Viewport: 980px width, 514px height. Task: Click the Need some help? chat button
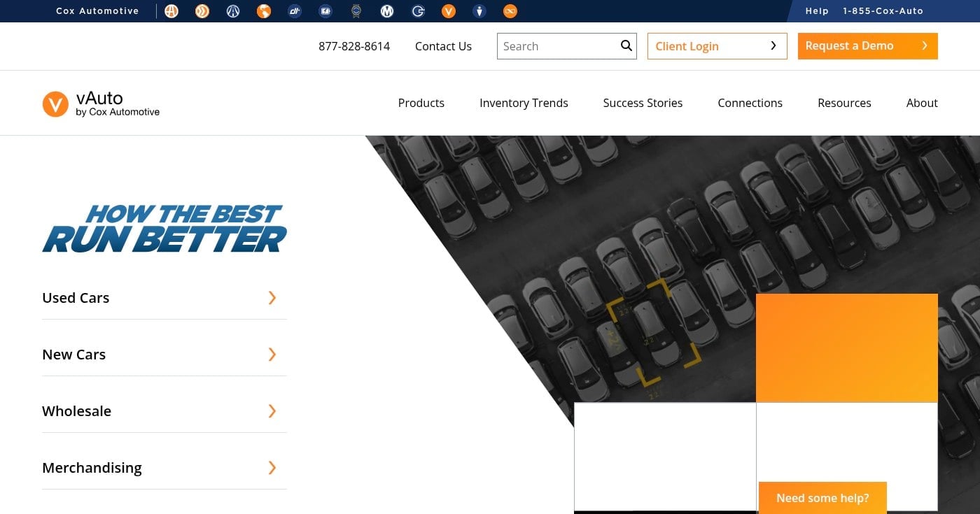point(822,498)
